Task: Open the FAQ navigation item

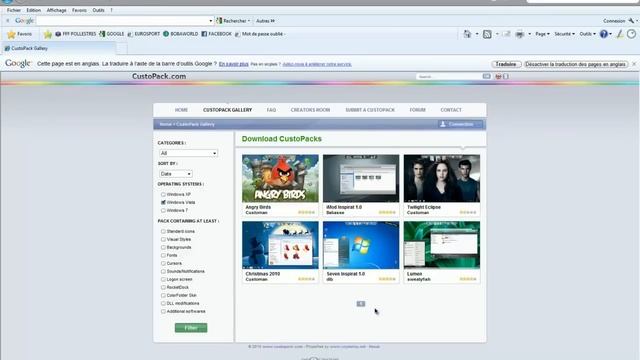Action: coord(271,110)
